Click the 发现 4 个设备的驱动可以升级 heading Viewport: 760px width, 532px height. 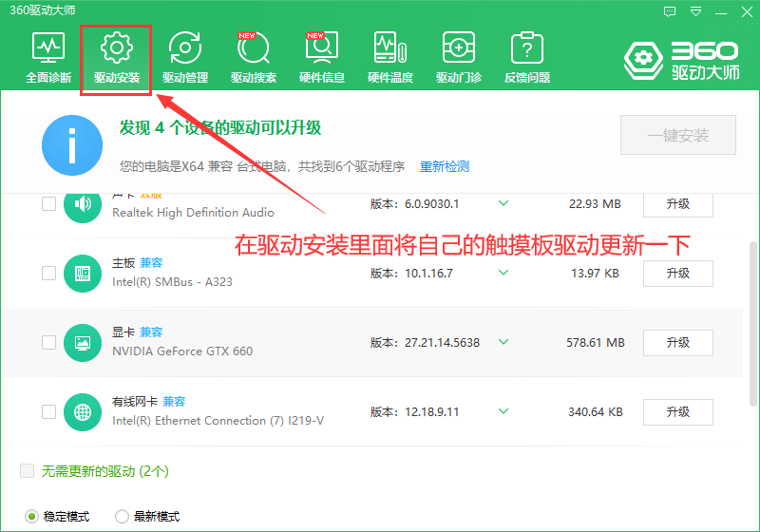220,127
